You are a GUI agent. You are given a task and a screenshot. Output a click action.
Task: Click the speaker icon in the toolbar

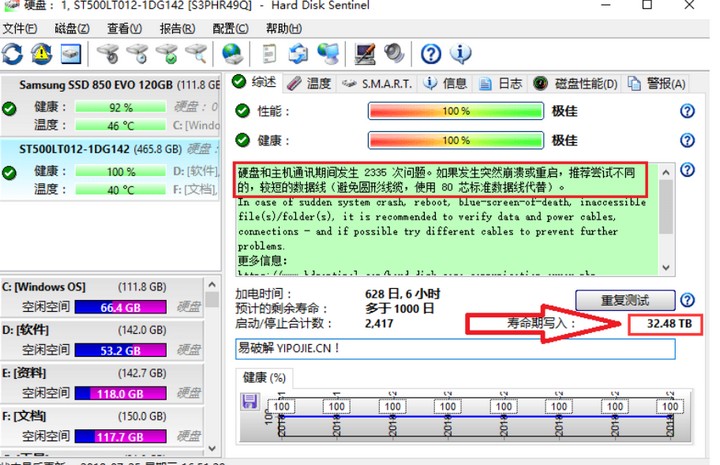pyautogui.click(x=393, y=52)
